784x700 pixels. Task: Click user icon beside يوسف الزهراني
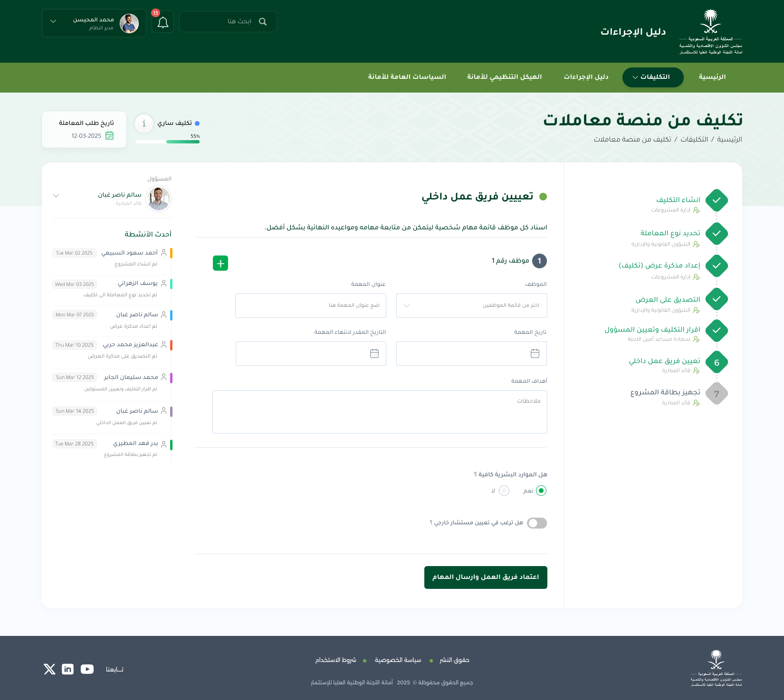tap(164, 283)
